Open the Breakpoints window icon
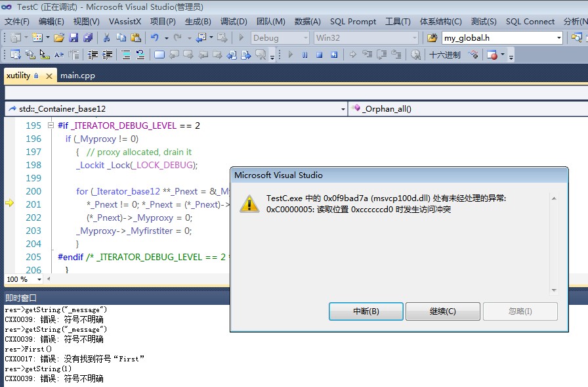Viewport: 588px width, 387px height. pos(492,55)
